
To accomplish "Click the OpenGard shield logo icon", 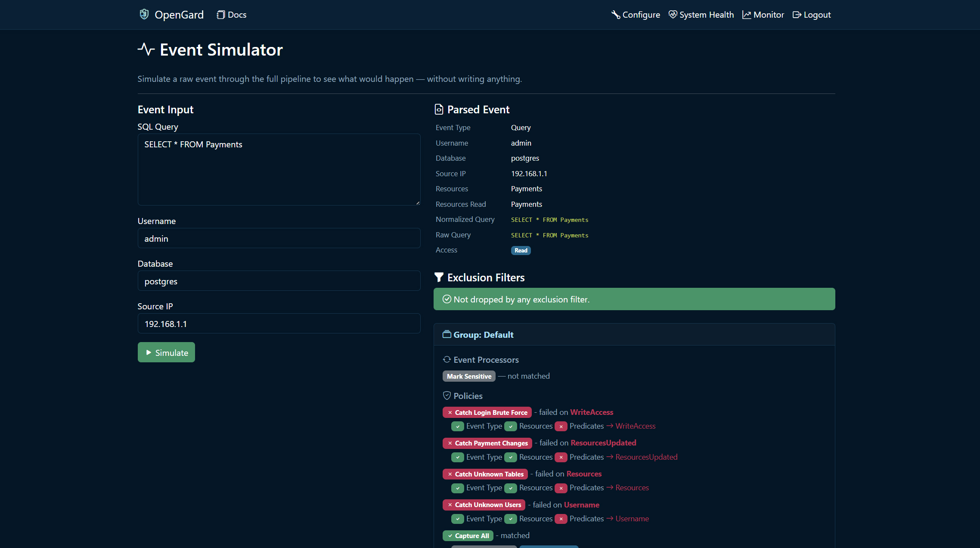I will tap(144, 14).
